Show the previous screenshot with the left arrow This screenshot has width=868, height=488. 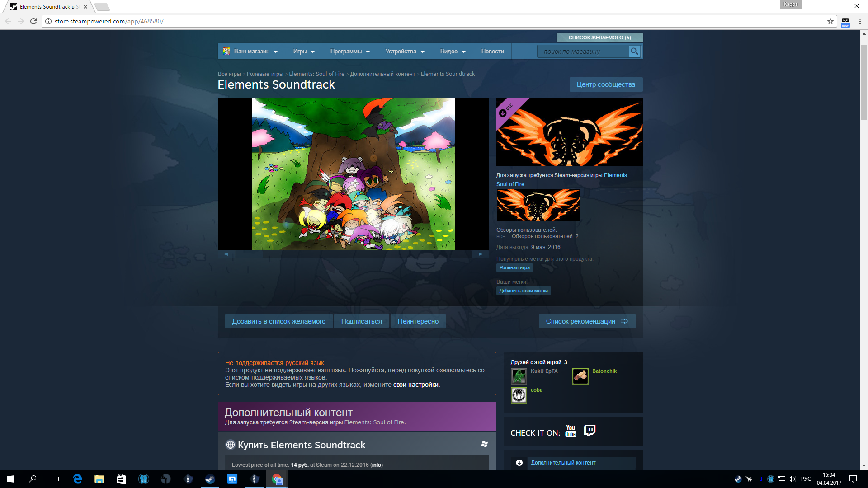click(226, 254)
